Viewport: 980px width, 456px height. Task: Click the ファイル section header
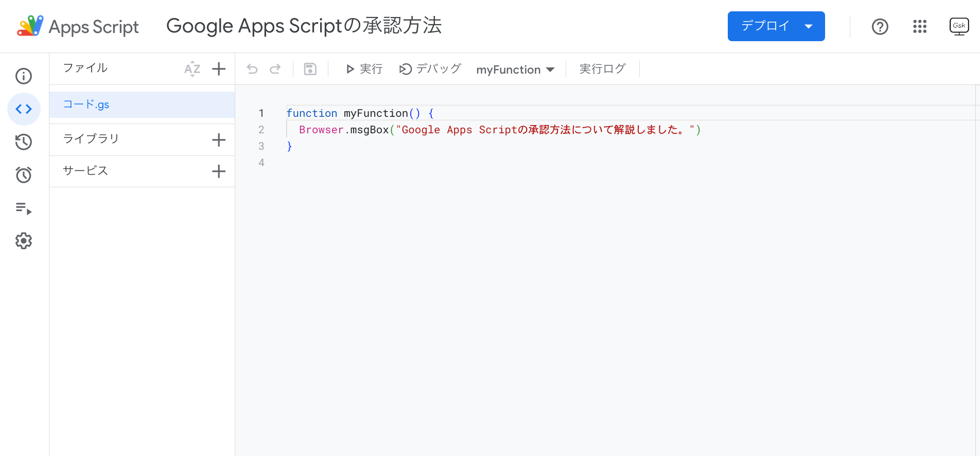click(85, 68)
